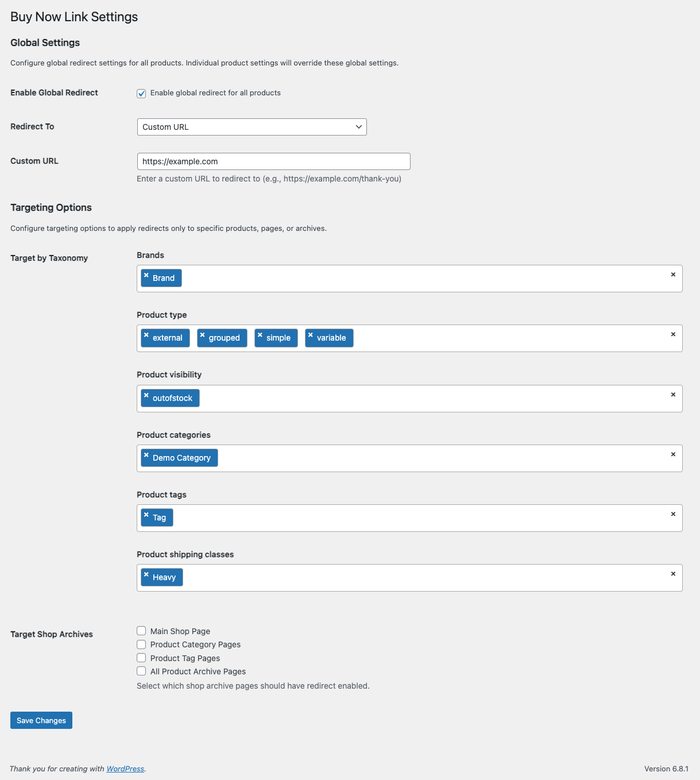Remove the external product type tag
The image size is (700, 780).
pos(146,337)
